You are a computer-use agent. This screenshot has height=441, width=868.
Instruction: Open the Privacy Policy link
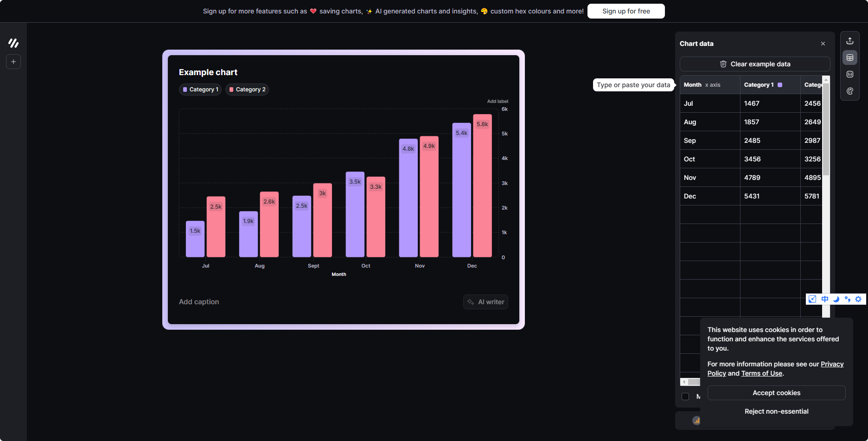832,364
